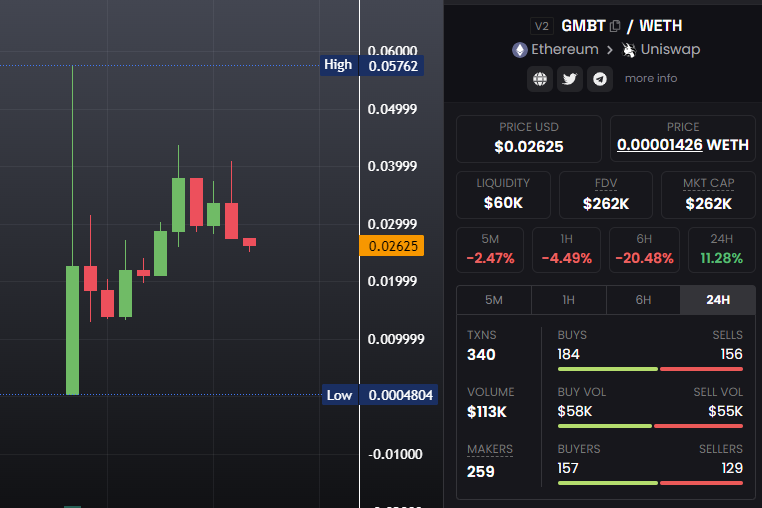This screenshot has width=762, height=508.
Task: Click the buy vol versus sell vol bar
Action: [650, 426]
